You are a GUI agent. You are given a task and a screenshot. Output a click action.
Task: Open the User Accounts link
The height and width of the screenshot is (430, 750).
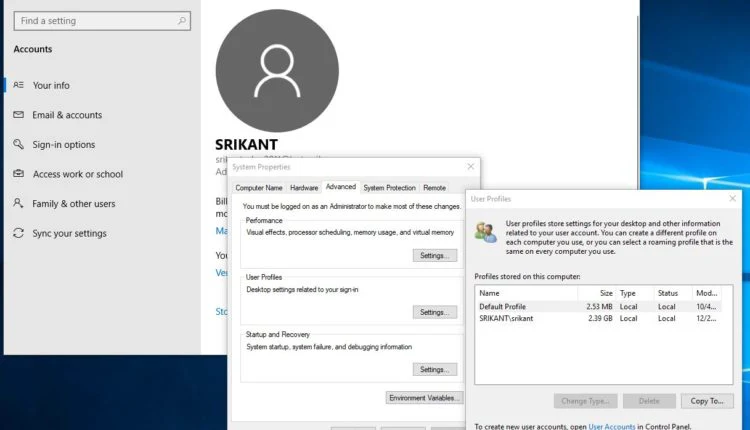(x=612, y=426)
